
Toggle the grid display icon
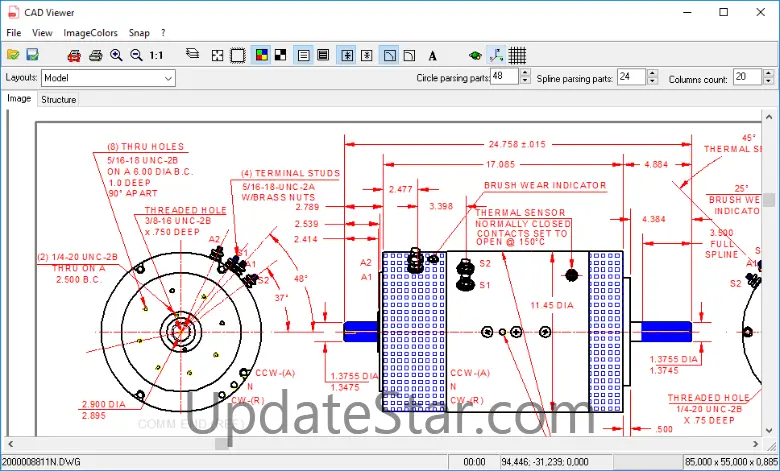point(516,55)
